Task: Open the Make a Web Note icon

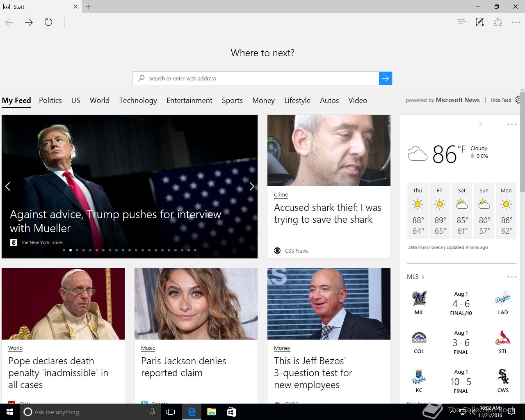Action: (479, 22)
